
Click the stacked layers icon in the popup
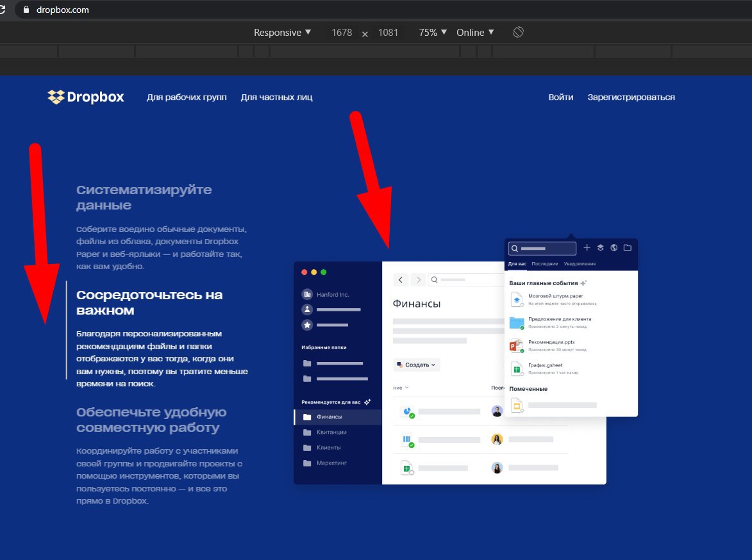click(600, 247)
